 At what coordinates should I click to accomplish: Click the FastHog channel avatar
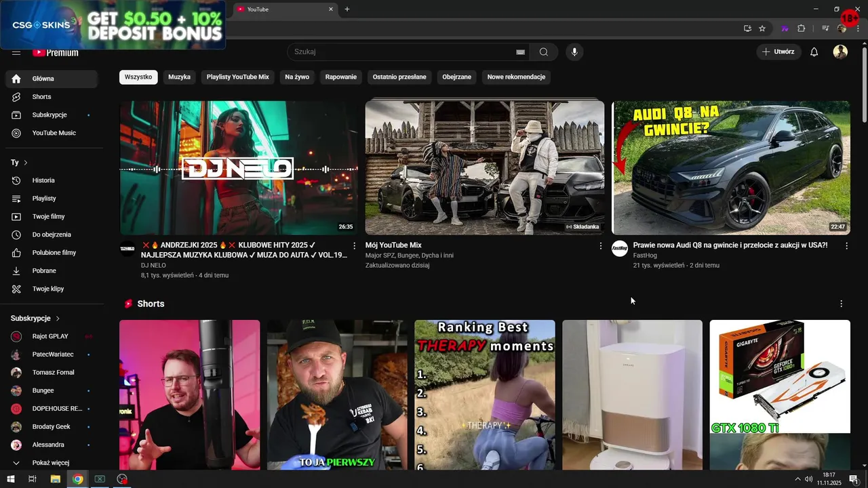(x=620, y=249)
